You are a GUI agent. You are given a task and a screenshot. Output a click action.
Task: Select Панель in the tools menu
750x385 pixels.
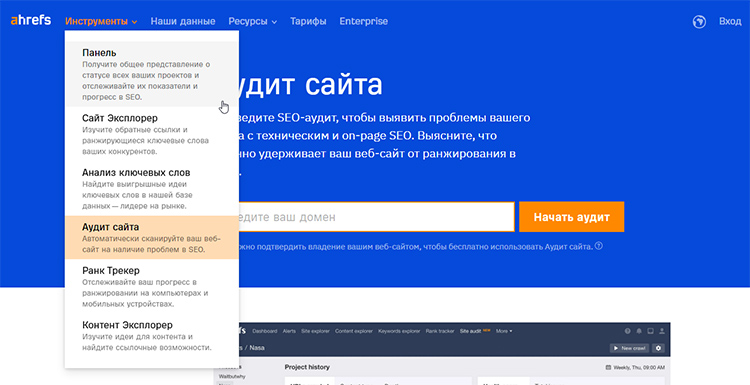[x=152, y=74]
